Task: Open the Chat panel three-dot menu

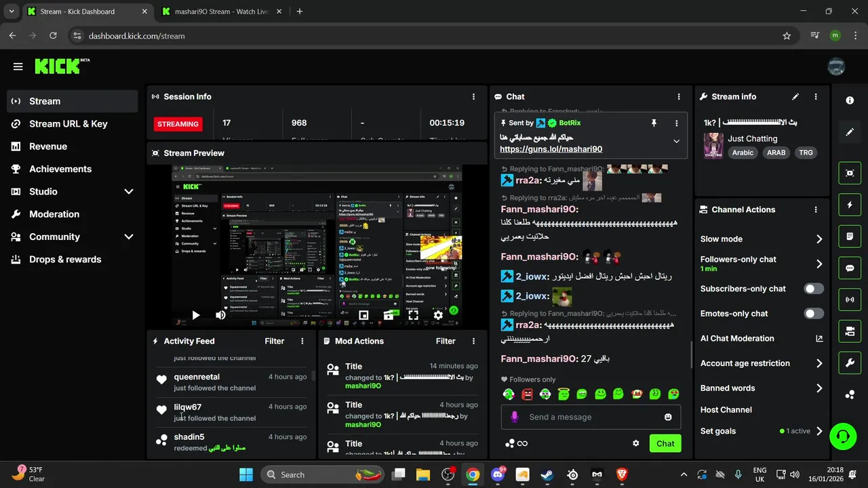Action: coord(679,97)
